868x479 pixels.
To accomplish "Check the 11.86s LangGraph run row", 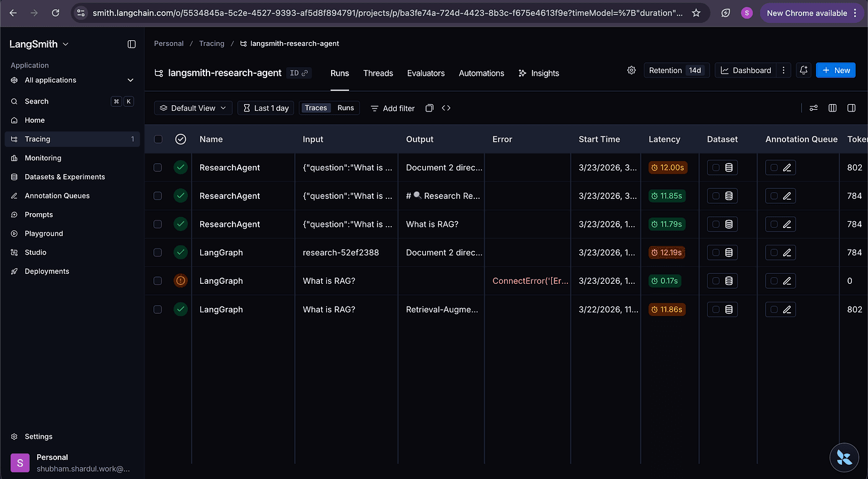I will (x=157, y=309).
